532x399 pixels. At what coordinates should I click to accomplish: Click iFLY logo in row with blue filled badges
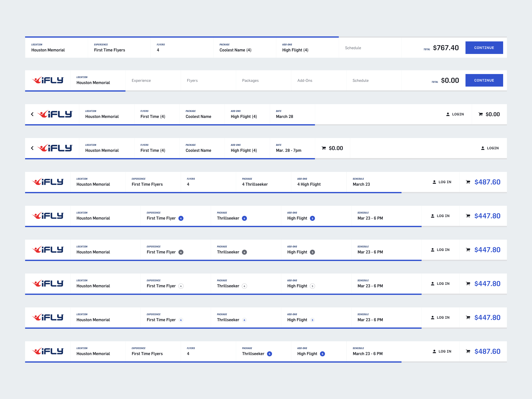(x=48, y=216)
